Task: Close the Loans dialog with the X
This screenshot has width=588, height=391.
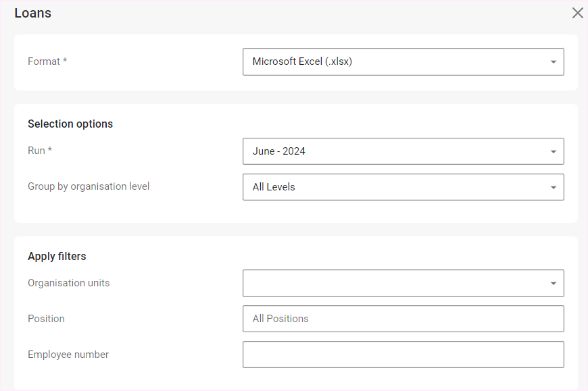Action: click(x=577, y=13)
